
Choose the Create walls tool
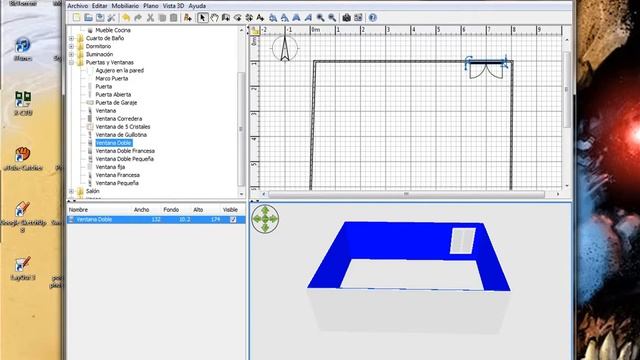[226, 18]
